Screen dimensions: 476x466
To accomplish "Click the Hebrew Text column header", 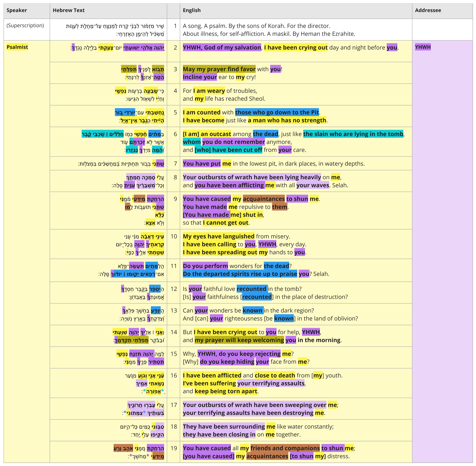I will point(108,11).
